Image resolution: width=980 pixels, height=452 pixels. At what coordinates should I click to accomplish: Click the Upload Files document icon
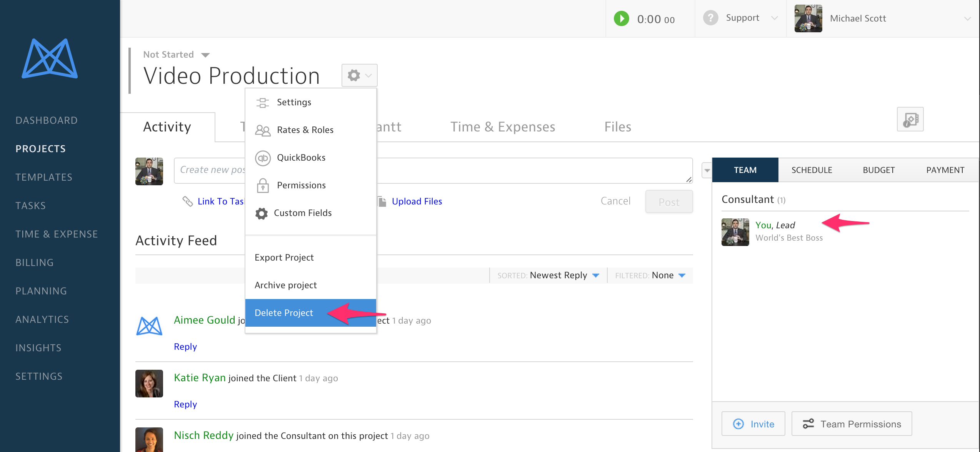coord(382,201)
